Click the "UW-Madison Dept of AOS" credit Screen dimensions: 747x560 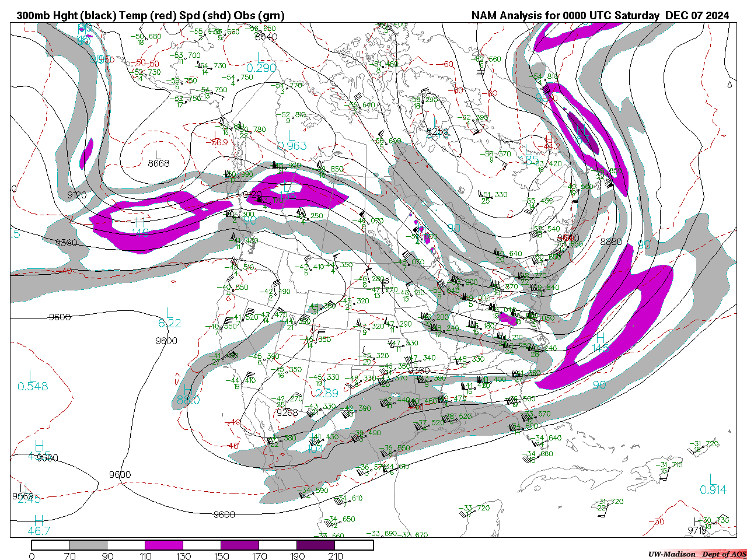point(697,554)
